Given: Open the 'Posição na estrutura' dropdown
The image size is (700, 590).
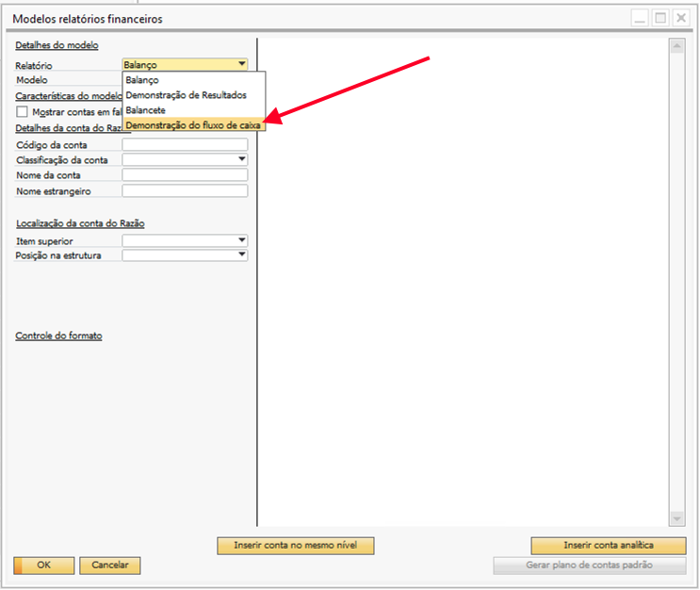Looking at the screenshot, I should [x=242, y=255].
